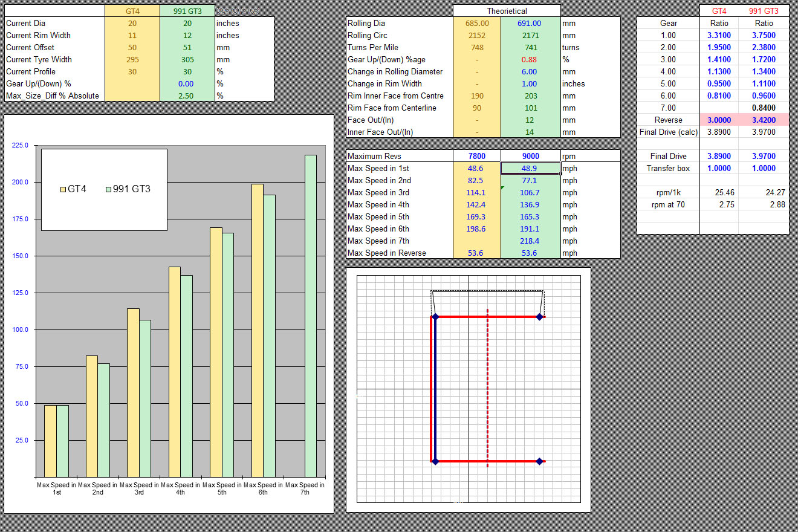Viewport: 798px width, 532px height.
Task: Click the rpm at 70 value 2.88
Action: coord(763,205)
